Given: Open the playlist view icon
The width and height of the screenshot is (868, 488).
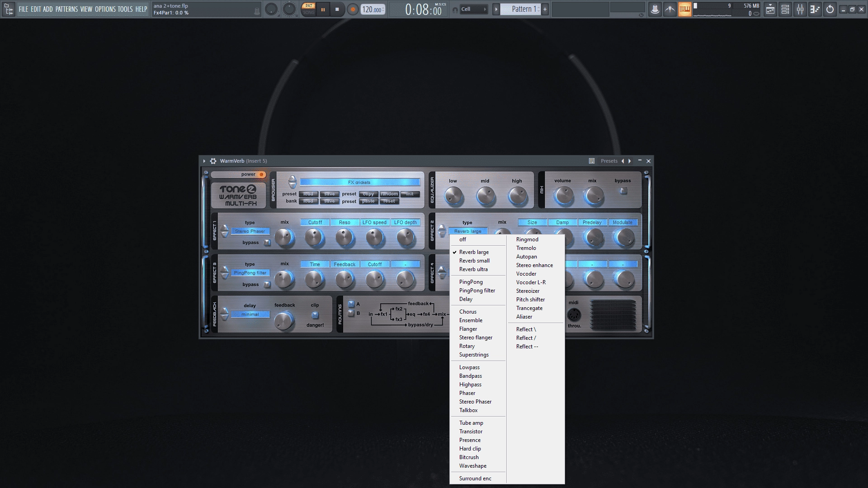Looking at the screenshot, I should coord(770,9).
